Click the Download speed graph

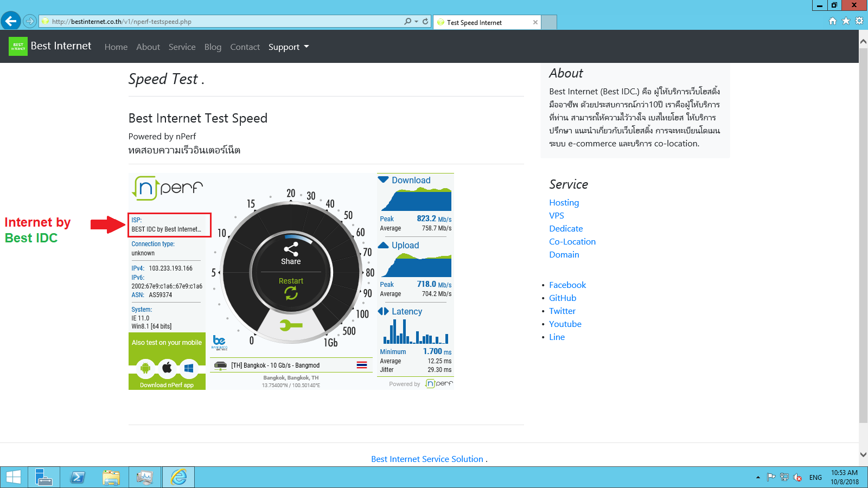point(416,199)
